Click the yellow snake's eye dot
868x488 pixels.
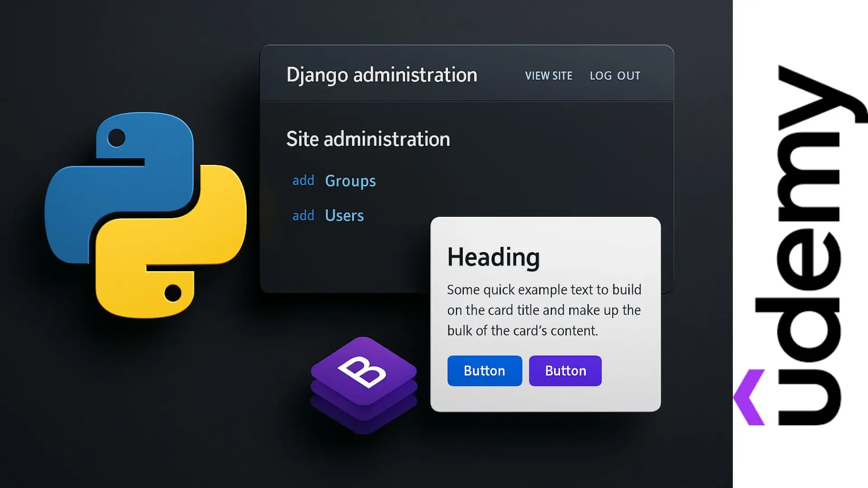[x=173, y=293]
